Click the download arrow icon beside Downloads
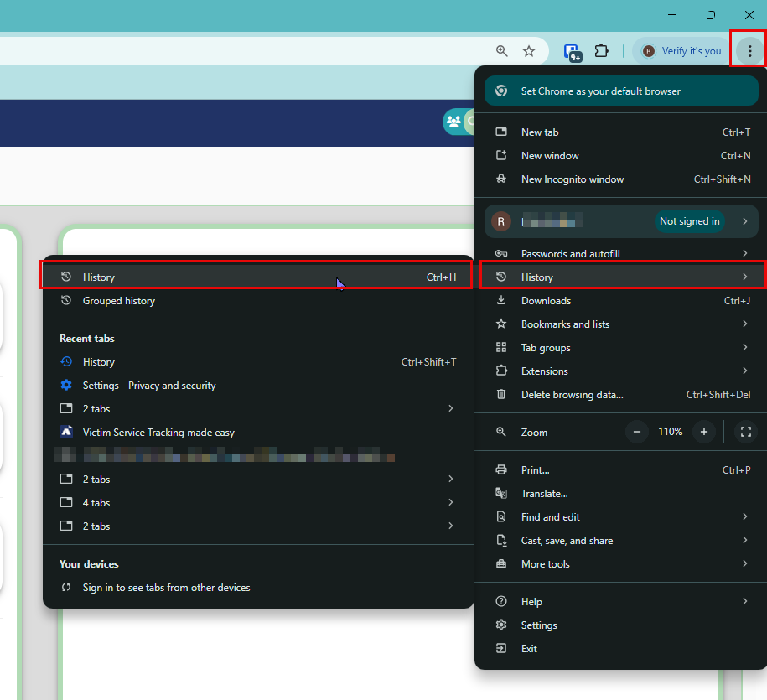The width and height of the screenshot is (767, 700). click(x=501, y=300)
